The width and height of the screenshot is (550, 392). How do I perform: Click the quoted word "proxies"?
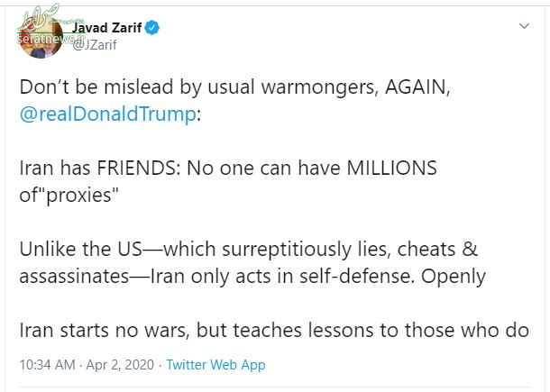(82, 196)
